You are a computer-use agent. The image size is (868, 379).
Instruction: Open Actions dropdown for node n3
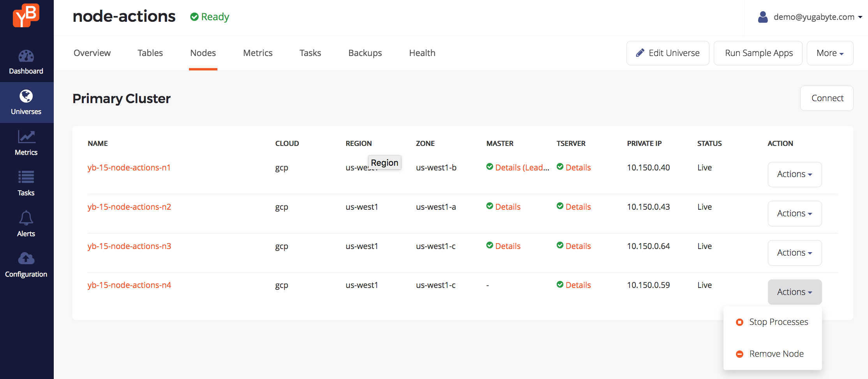tap(795, 253)
